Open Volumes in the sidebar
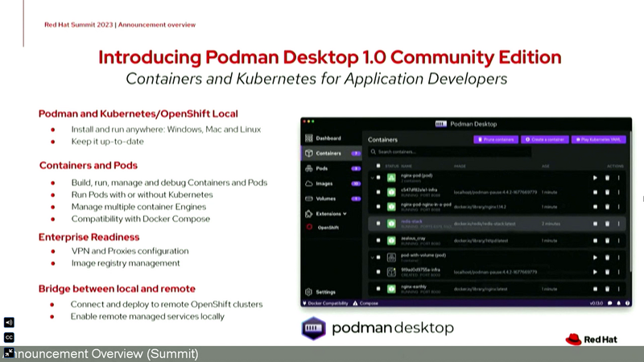644x362 pixels. [x=332, y=199]
